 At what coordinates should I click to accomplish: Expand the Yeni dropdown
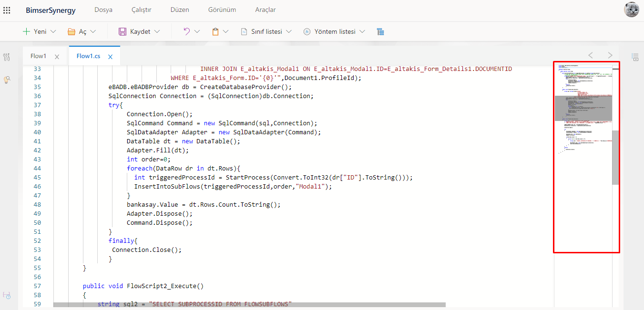tap(53, 31)
